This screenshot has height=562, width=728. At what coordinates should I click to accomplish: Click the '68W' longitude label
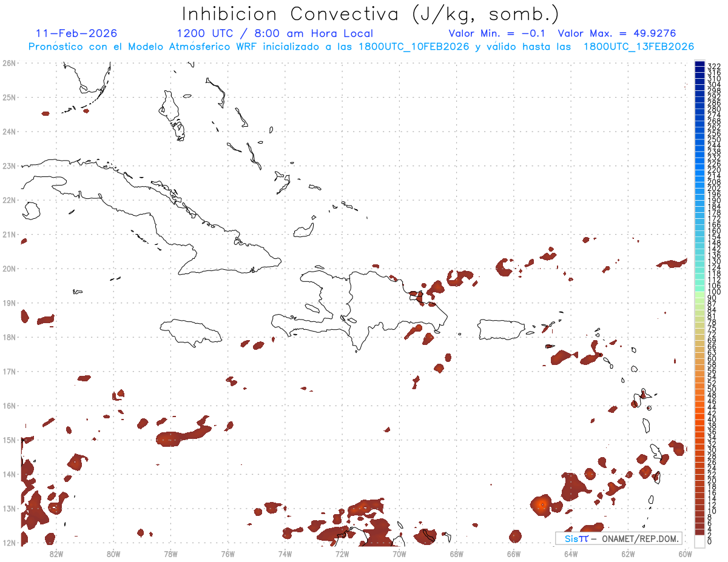tap(457, 554)
